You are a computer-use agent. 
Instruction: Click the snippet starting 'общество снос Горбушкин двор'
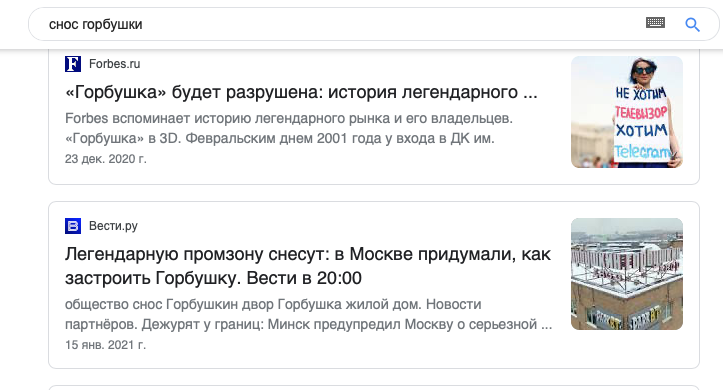click(308, 314)
